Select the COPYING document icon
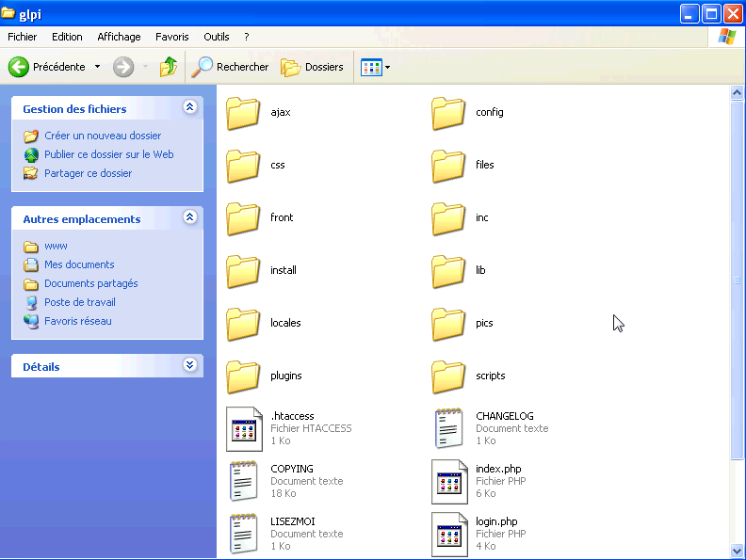Screen dimensions: 746x560 click(244, 481)
